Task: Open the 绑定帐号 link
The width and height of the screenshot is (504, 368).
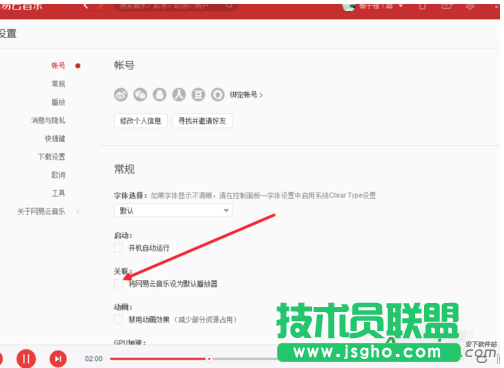Action: point(246,95)
